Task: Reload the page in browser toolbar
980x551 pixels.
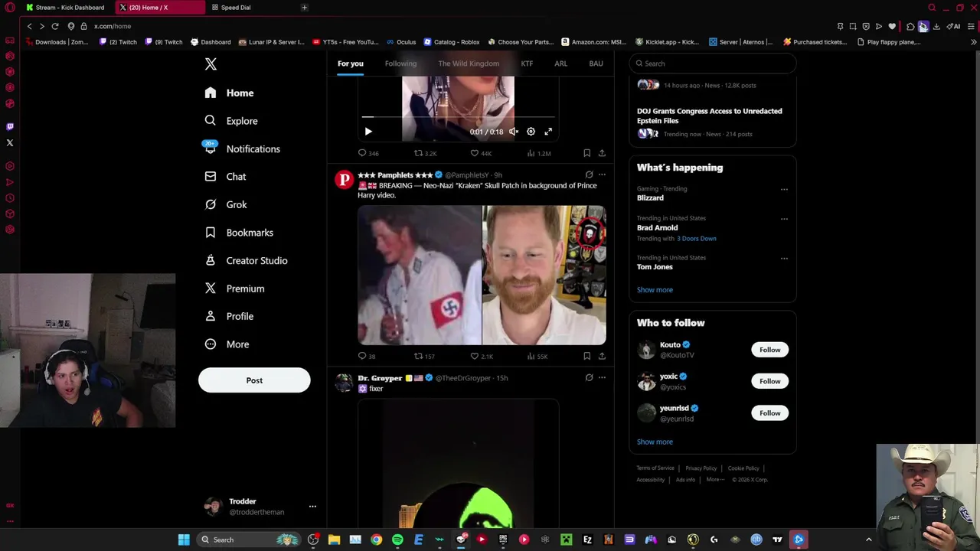Action: click(x=55, y=26)
